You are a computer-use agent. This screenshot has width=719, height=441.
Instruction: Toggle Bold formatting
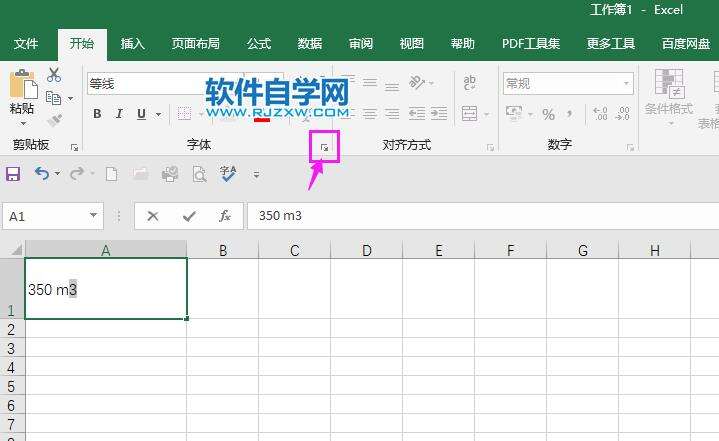coord(97,114)
